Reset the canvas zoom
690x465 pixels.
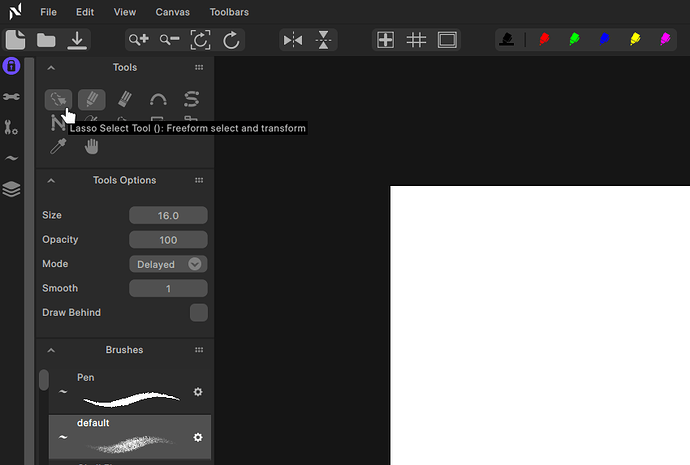pos(200,40)
